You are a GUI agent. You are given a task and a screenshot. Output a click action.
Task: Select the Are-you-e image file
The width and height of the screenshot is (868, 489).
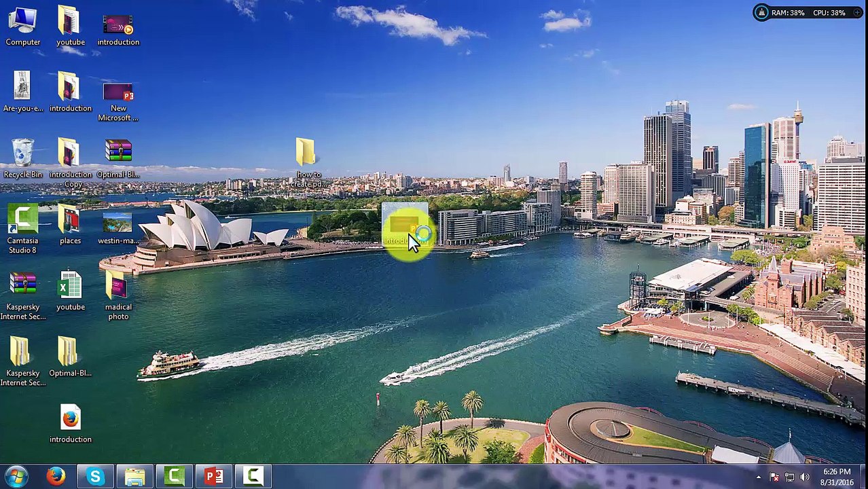pyautogui.click(x=22, y=87)
